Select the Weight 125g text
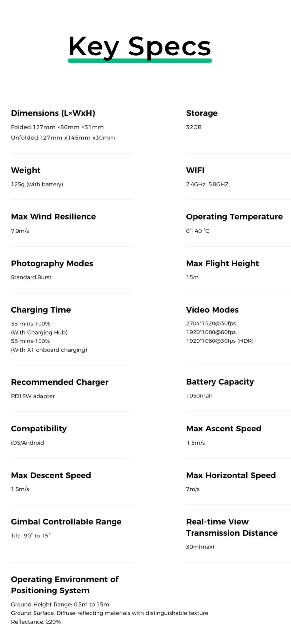 pyautogui.click(x=37, y=184)
